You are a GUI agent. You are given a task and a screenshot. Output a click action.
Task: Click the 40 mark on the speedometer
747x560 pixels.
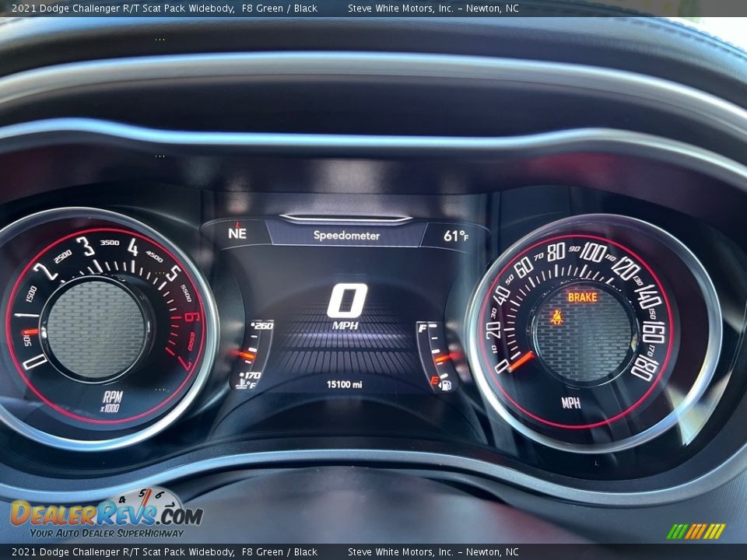click(x=501, y=296)
